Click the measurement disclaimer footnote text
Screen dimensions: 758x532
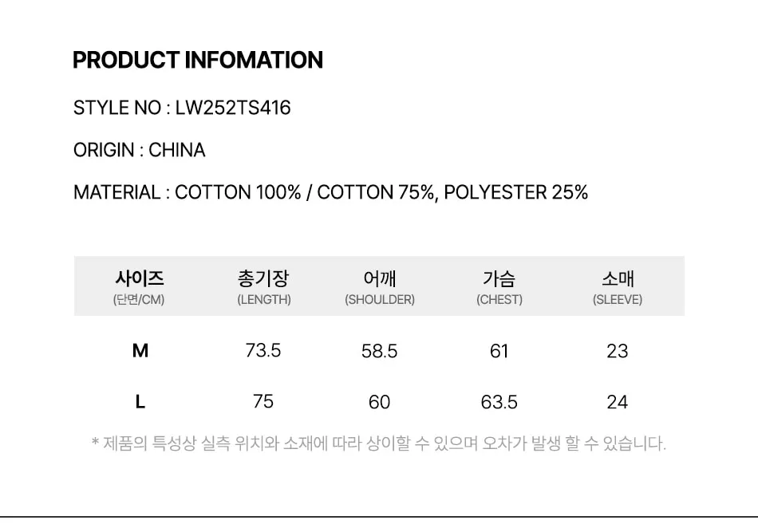tap(379, 443)
